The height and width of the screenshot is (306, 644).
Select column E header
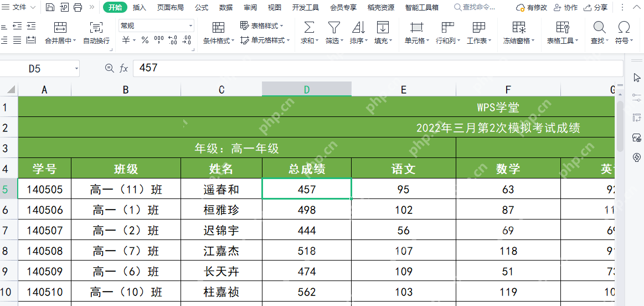[x=403, y=90]
